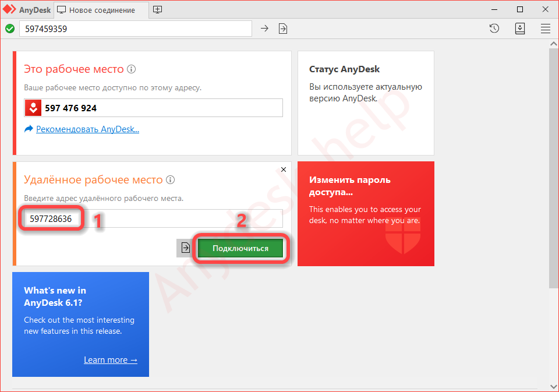
Task: Click the Изменить пароль доступа red tile
Action: coord(366,213)
